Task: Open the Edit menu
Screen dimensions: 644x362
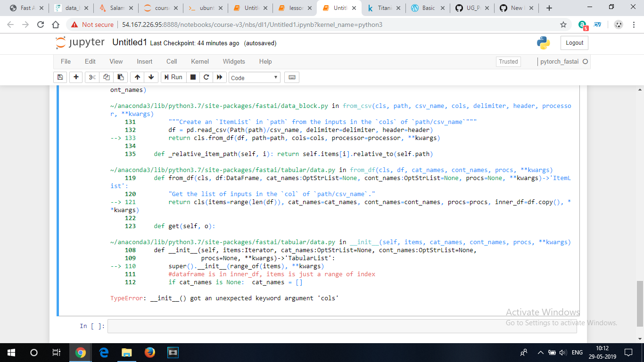Action: tap(90, 61)
